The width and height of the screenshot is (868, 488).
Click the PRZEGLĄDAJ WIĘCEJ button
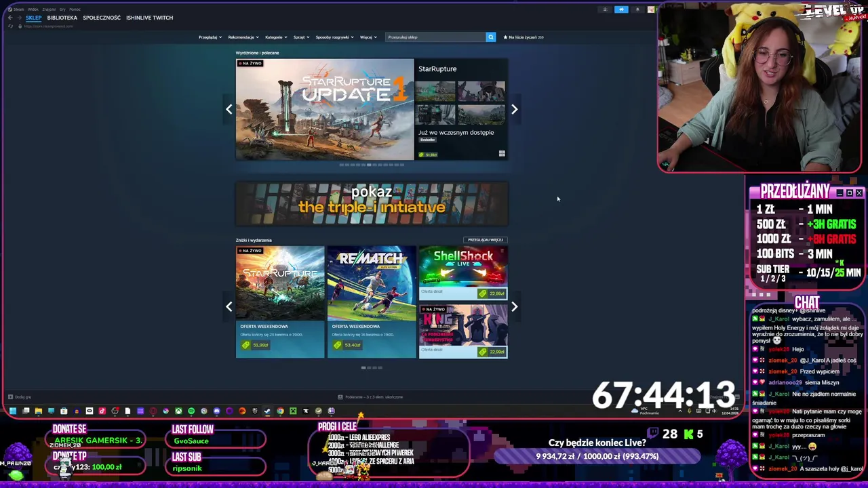pos(486,240)
